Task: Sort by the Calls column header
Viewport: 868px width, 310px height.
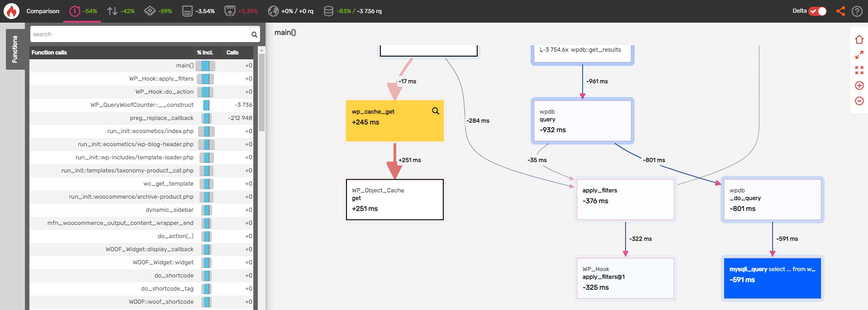Action: pos(232,52)
